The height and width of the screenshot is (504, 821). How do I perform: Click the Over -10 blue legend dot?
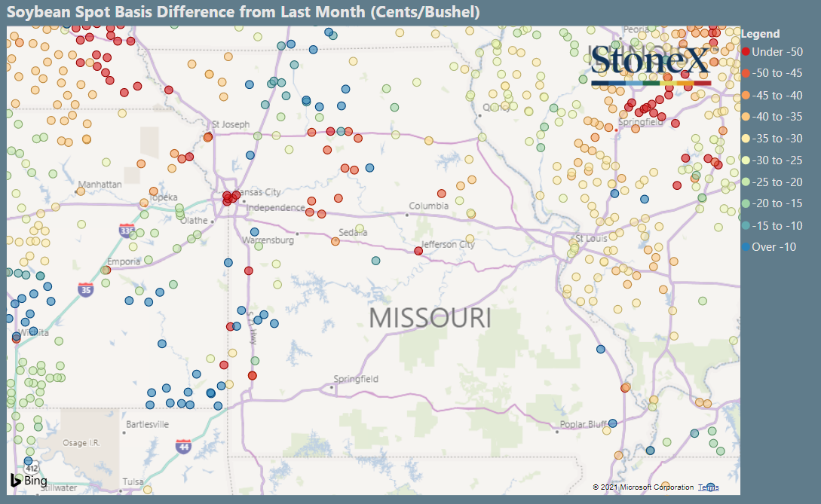click(x=746, y=247)
